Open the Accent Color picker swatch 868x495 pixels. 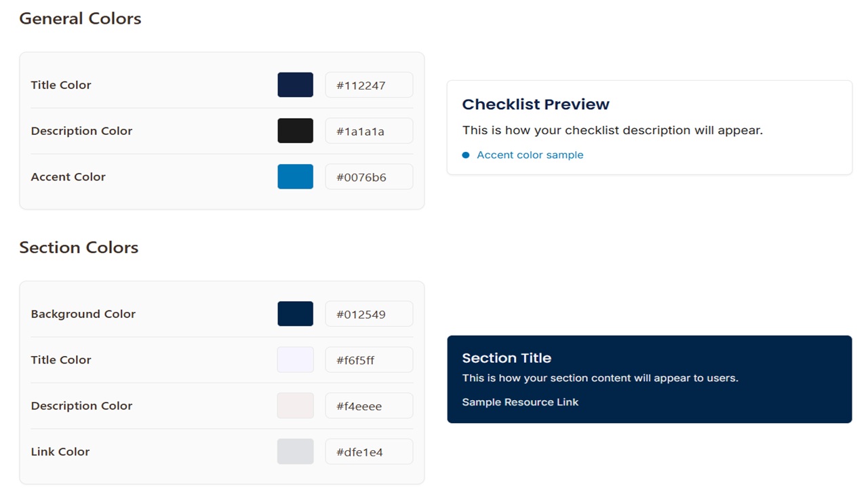(295, 176)
